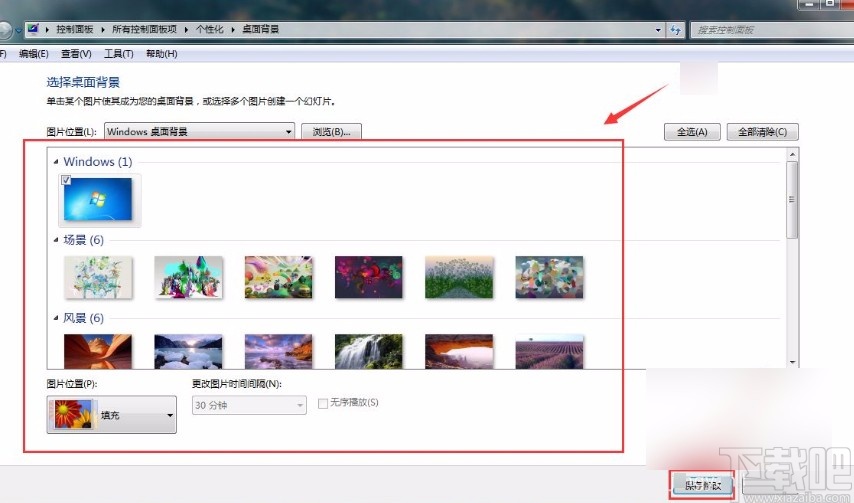Select the icy mountain lake wallpaper in 风景

click(x=188, y=351)
